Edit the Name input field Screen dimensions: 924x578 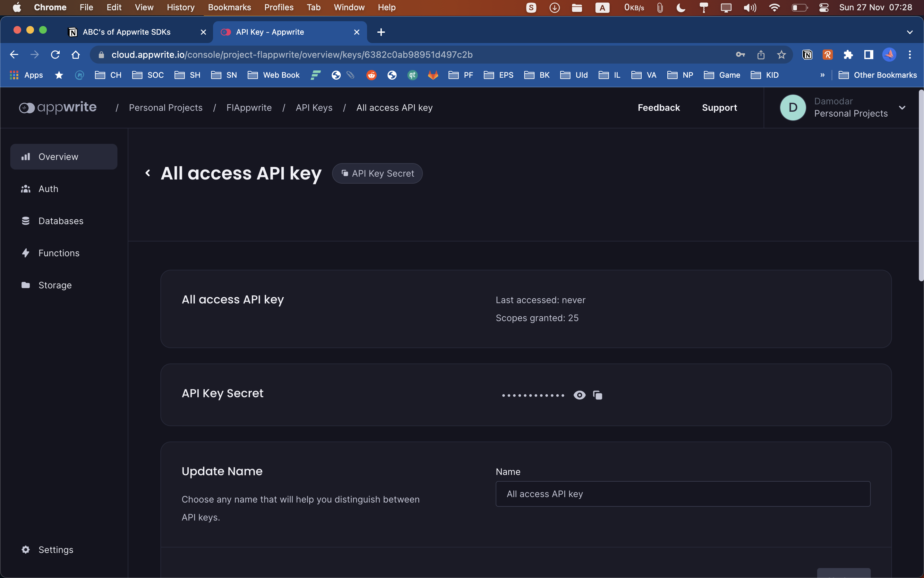683,494
